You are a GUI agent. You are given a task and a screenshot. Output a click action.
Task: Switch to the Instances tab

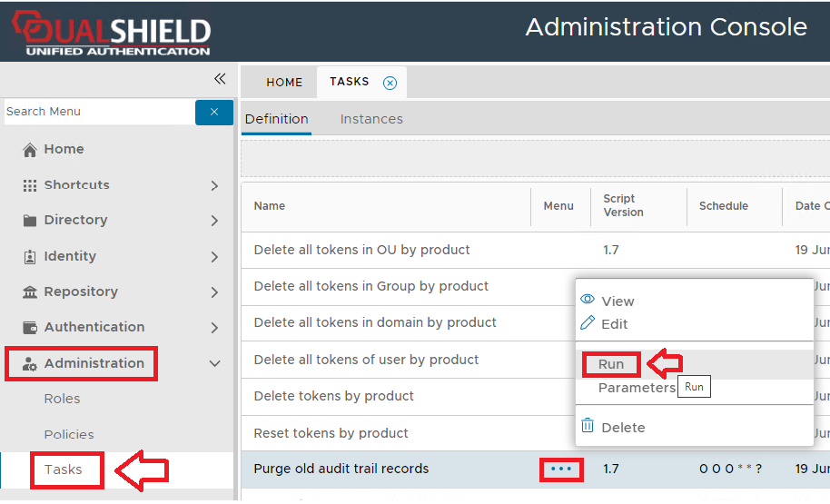tap(371, 119)
